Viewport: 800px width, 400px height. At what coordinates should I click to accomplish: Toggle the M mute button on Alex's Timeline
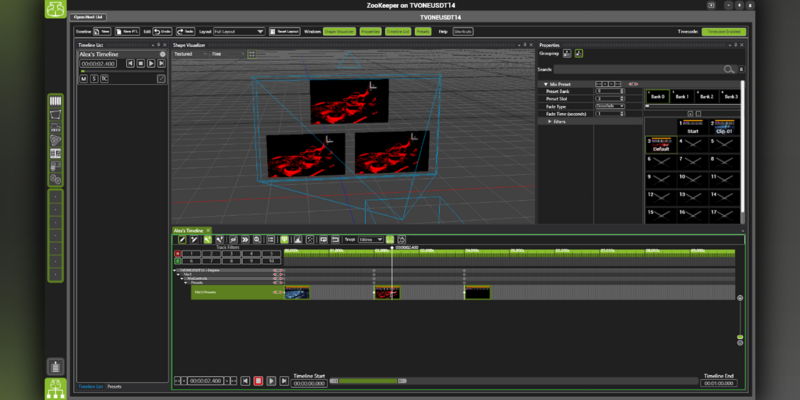84,79
